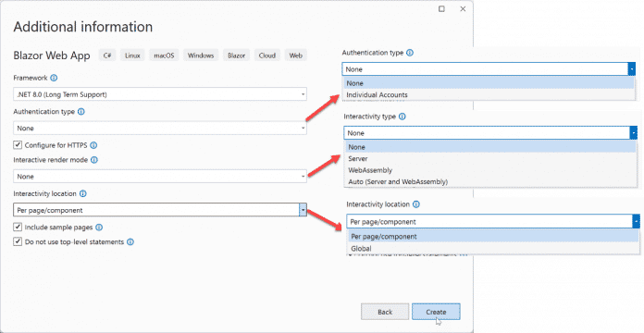644x333 pixels.
Task: Toggle the Do not use top-level statements checkbox
Action: (x=18, y=241)
